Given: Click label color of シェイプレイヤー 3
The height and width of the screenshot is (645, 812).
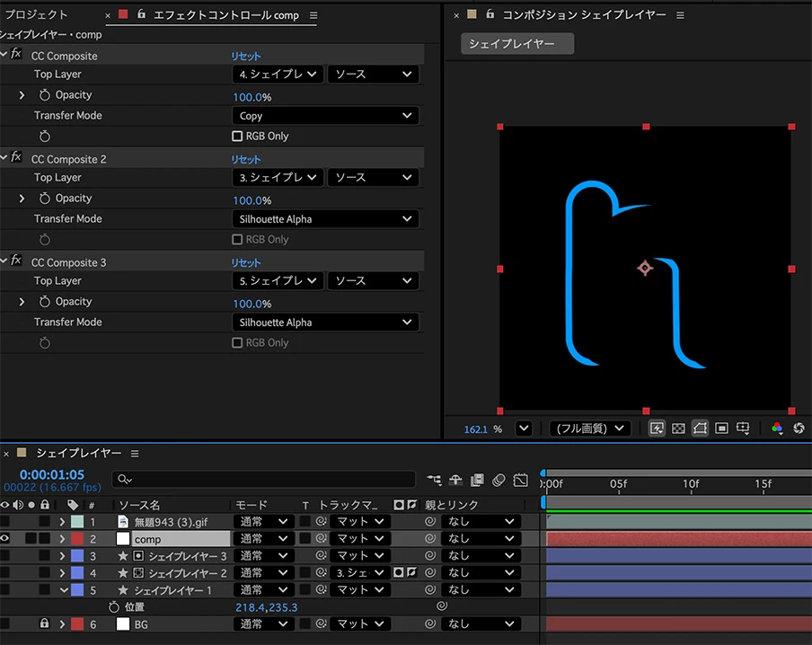Looking at the screenshot, I should click(x=77, y=555).
